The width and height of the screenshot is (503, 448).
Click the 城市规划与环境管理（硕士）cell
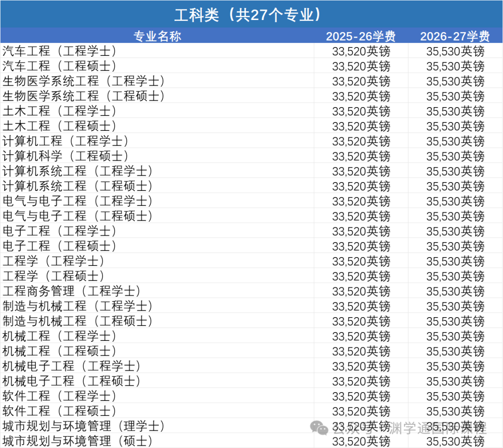pyautogui.click(x=78, y=441)
